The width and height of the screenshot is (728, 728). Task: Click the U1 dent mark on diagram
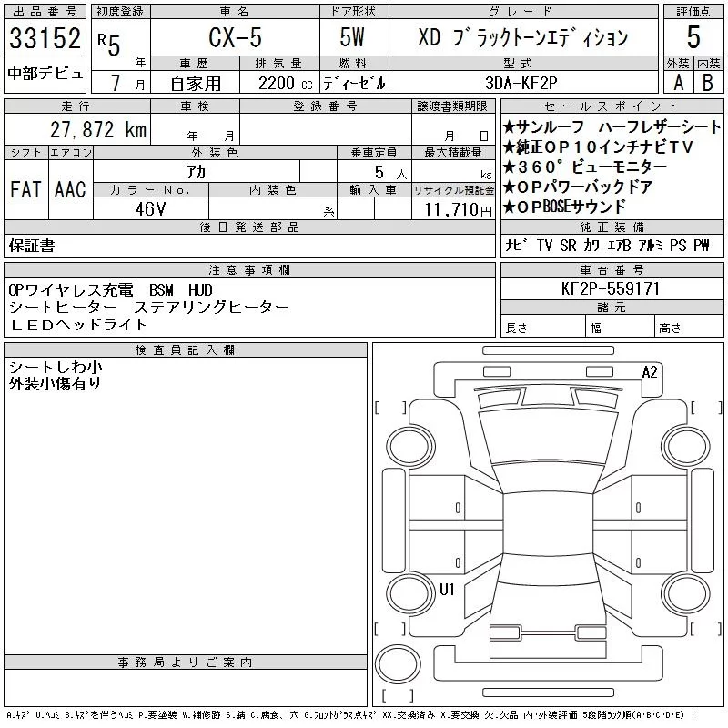[447, 590]
